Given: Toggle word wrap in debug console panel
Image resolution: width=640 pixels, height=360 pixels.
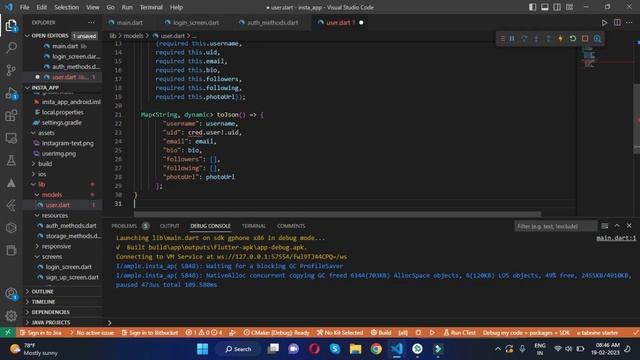Looking at the screenshot, I should [604, 226].
